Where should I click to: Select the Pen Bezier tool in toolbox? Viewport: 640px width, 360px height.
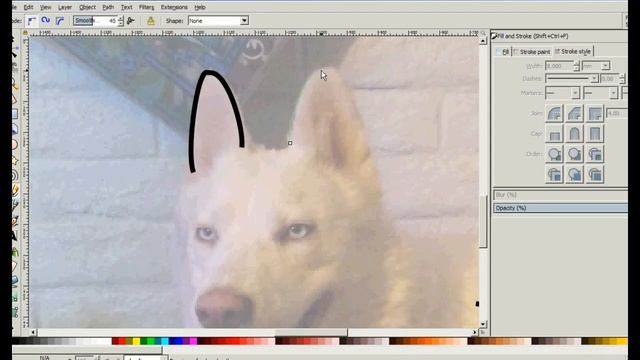click(x=15, y=205)
